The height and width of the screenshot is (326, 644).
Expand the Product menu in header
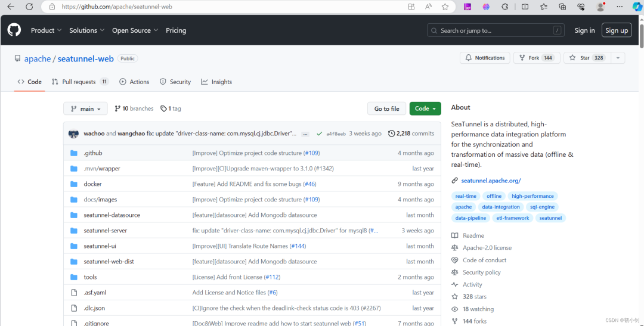click(47, 30)
